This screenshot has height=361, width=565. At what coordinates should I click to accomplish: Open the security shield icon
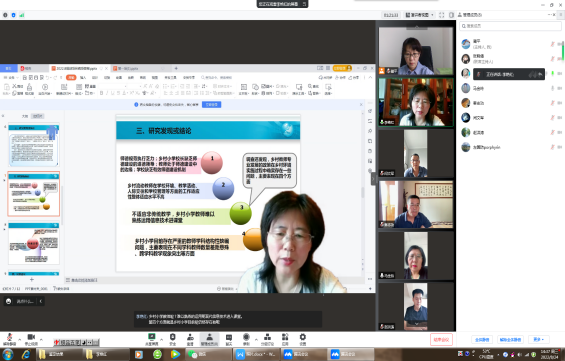pos(173,337)
